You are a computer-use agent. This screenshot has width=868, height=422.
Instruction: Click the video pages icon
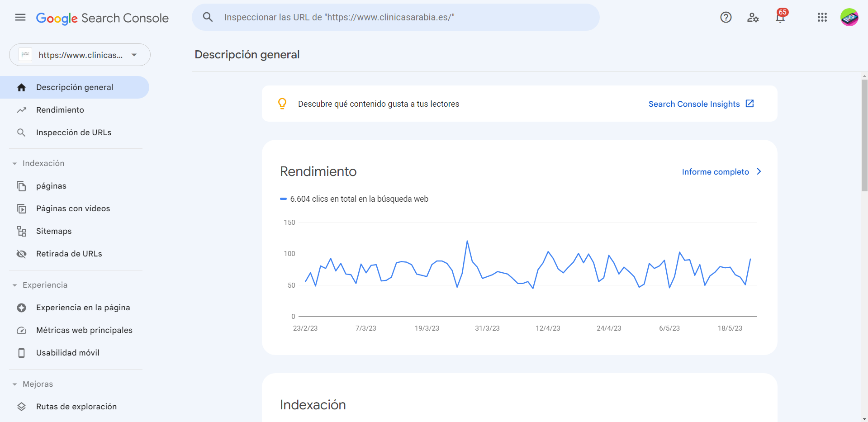click(x=21, y=209)
